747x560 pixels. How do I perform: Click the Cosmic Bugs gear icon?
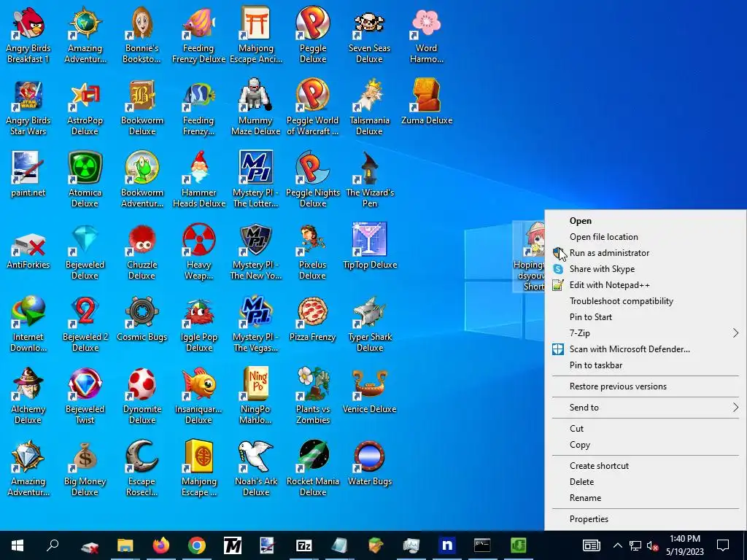(142, 312)
